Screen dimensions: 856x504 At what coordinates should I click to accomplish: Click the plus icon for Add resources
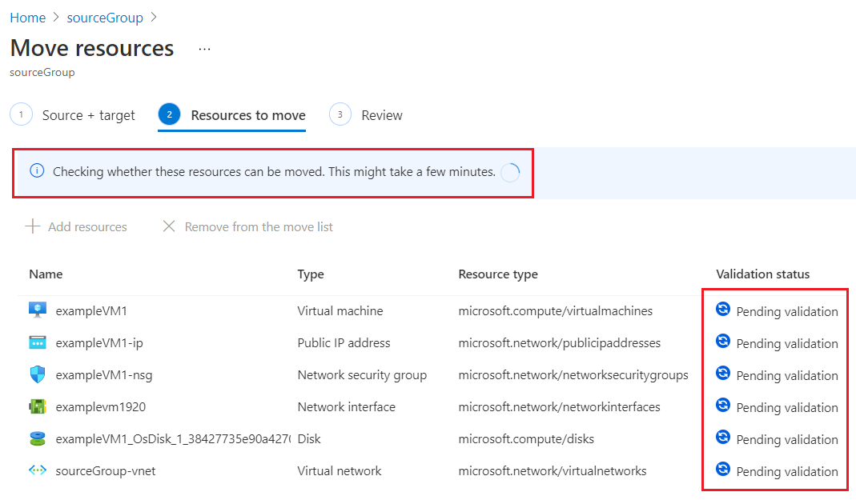(32, 226)
